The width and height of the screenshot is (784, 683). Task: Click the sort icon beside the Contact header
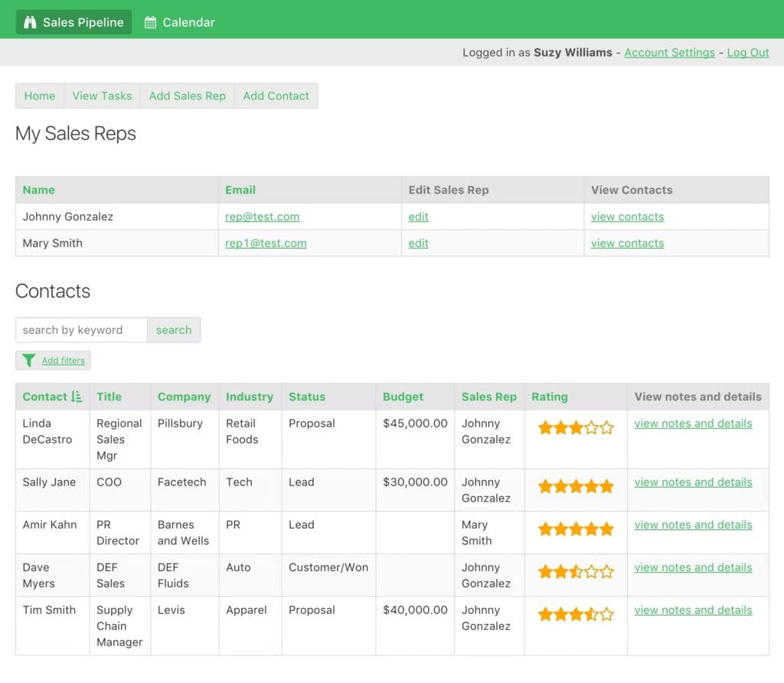tap(77, 397)
